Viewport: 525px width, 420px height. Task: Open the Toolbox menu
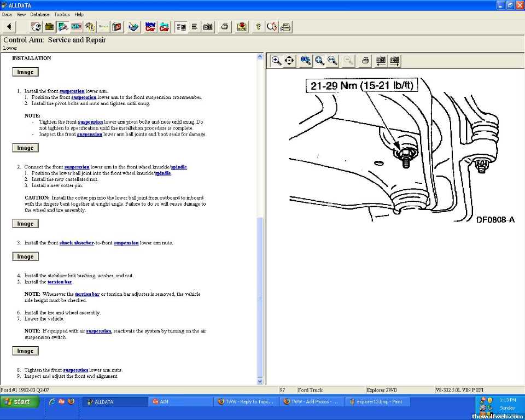pyautogui.click(x=62, y=14)
